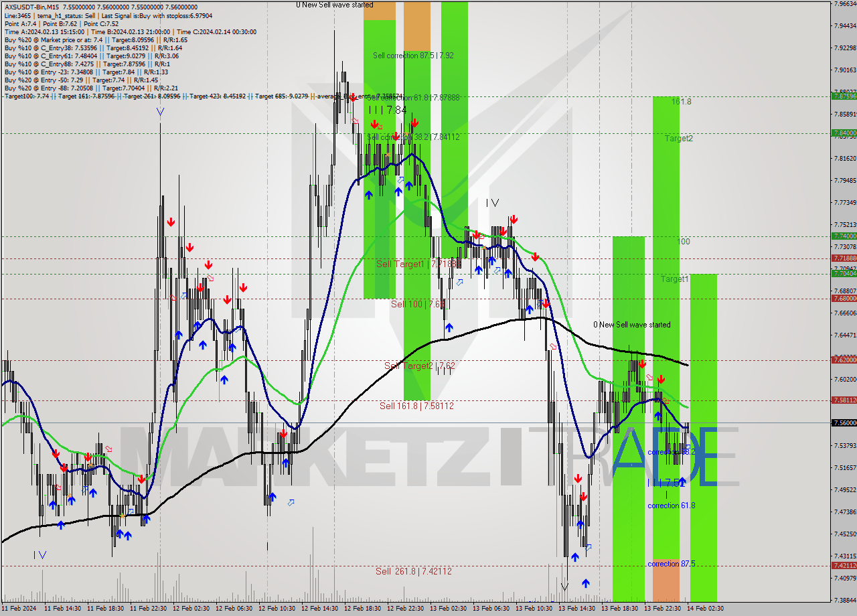Screen dimensions: 857x616
Task: Click top '0 New Sell wave started' label
Action: 335,5
